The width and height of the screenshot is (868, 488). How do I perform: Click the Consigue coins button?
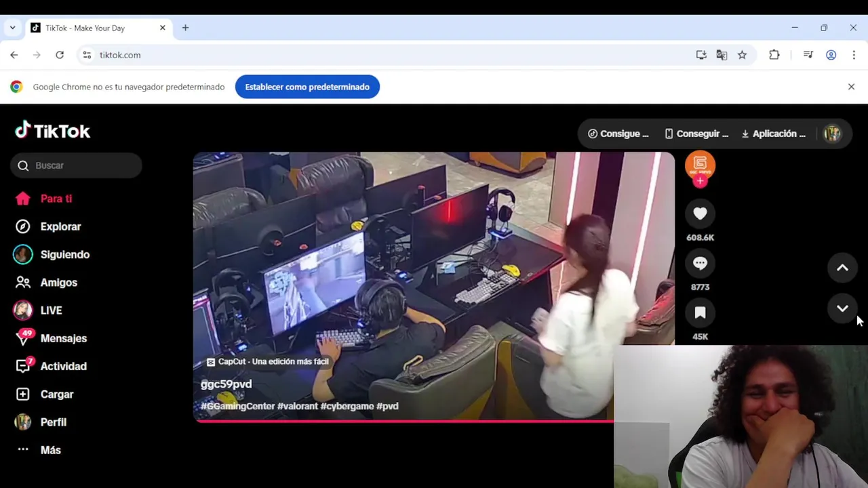[618, 134]
